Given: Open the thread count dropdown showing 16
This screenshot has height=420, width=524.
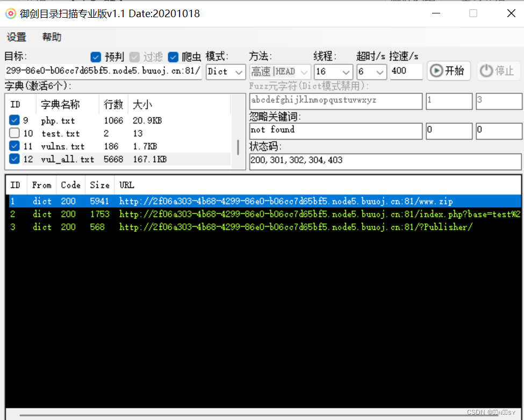Looking at the screenshot, I should (333, 71).
